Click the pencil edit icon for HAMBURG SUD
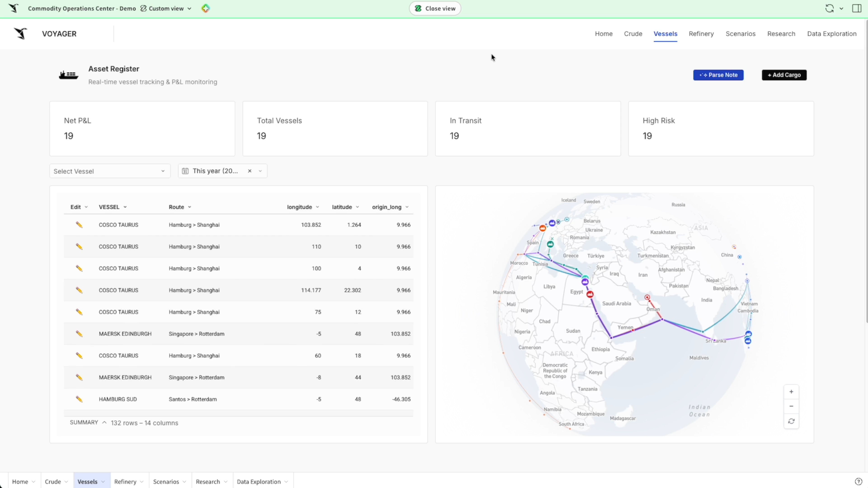Viewport: 868px width, 488px height. [x=79, y=399]
